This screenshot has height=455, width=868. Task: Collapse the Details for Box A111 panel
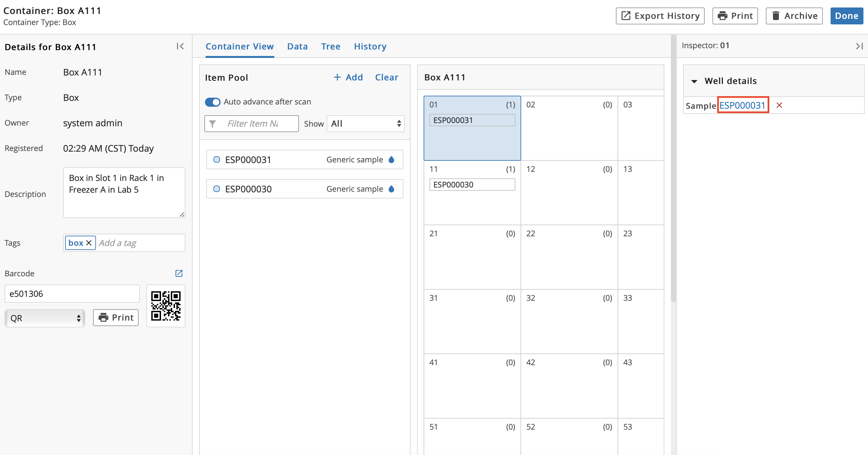click(180, 47)
